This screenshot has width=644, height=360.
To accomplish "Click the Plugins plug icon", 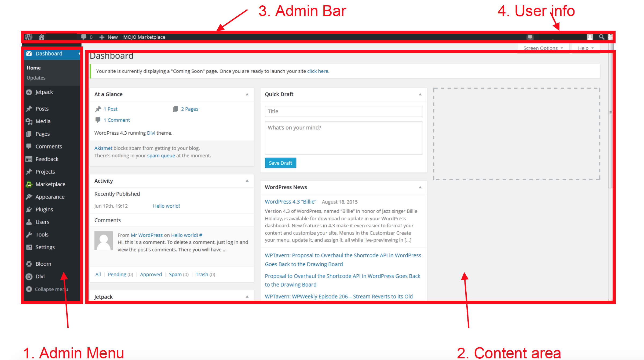I will pos(29,210).
